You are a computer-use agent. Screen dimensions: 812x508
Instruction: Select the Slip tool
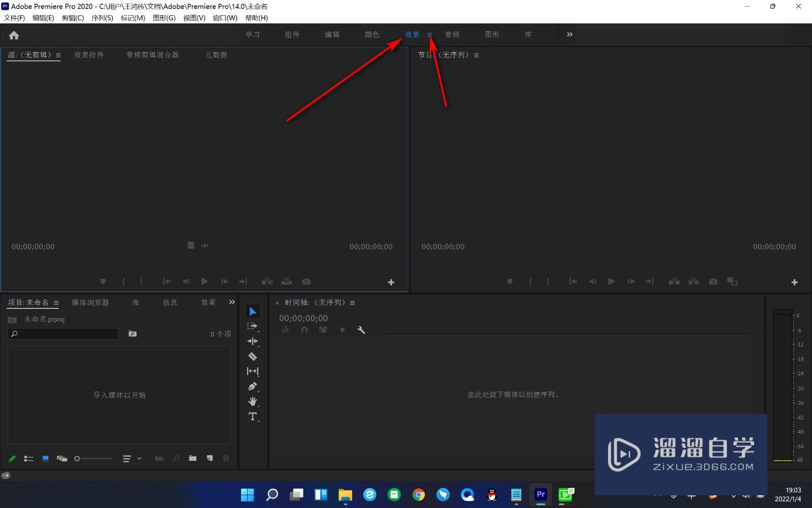(253, 371)
